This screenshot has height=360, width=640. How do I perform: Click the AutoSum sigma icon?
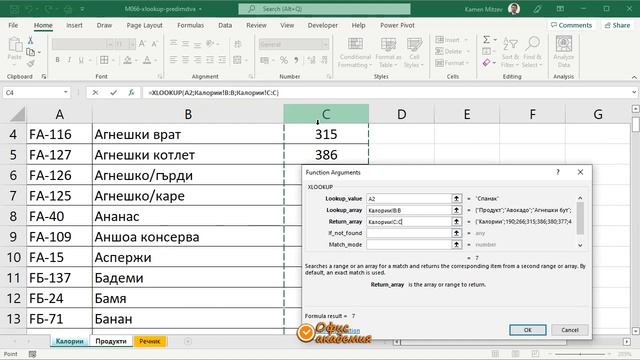click(x=487, y=40)
